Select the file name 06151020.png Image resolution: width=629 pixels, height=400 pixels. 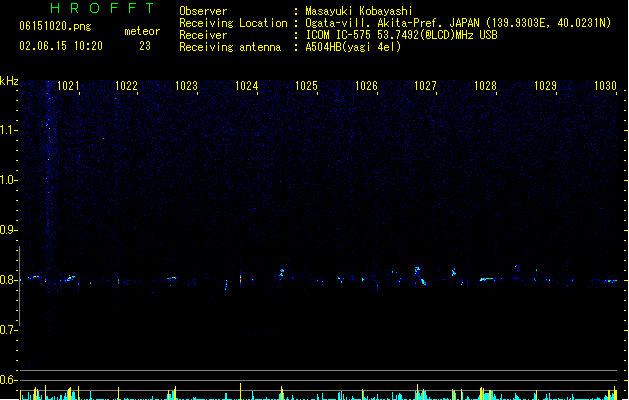[55, 26]
